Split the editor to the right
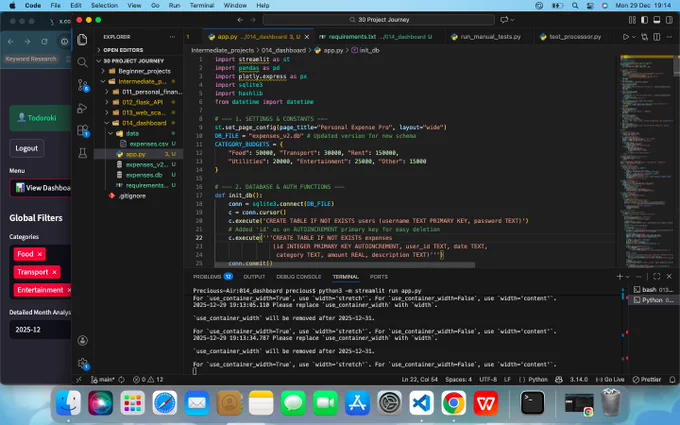Screen dimensions: 680x425 click(657, 37)
